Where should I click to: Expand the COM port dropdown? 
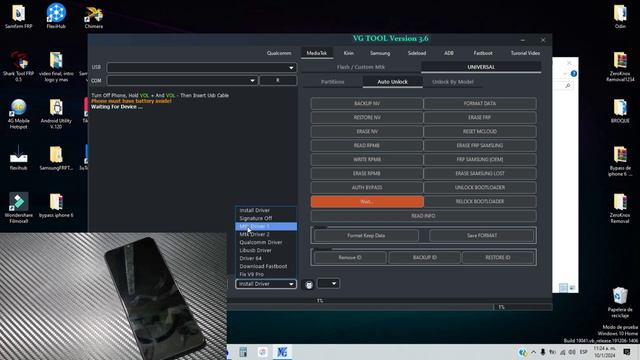point(252,80)
